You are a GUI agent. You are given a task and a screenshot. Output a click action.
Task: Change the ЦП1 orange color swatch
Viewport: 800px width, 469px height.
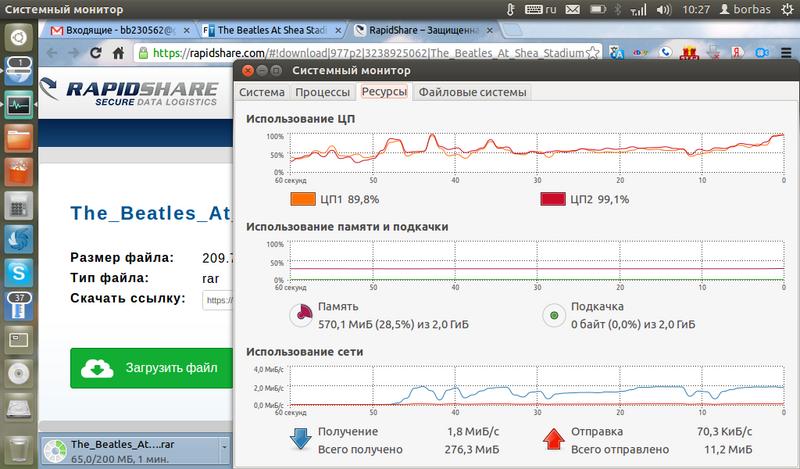pos(303,199)
